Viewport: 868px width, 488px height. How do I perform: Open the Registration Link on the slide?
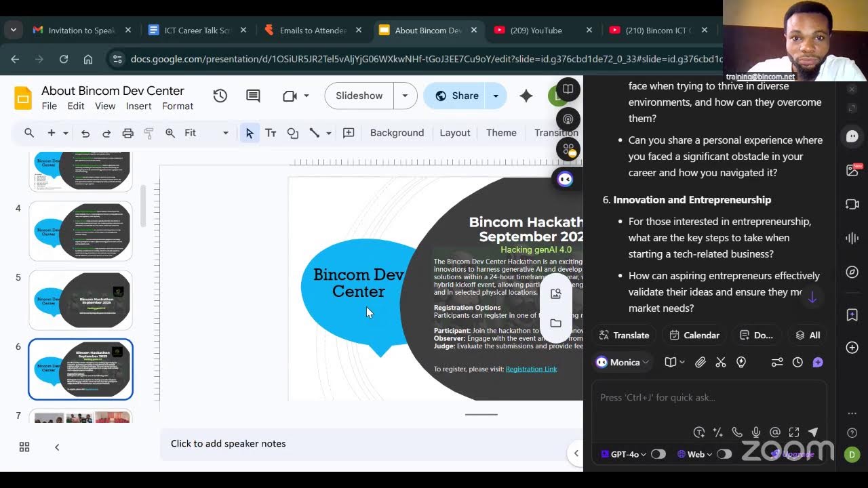pyautogui.click(x=531, y=369)
